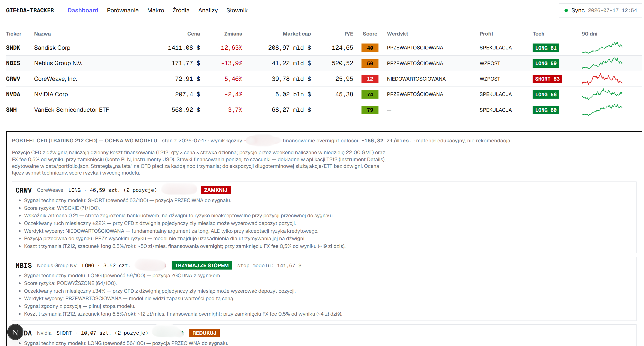Click the Profil column header
Image resolution: width=644 pixels, height=346 pixels.
point(486,34)
